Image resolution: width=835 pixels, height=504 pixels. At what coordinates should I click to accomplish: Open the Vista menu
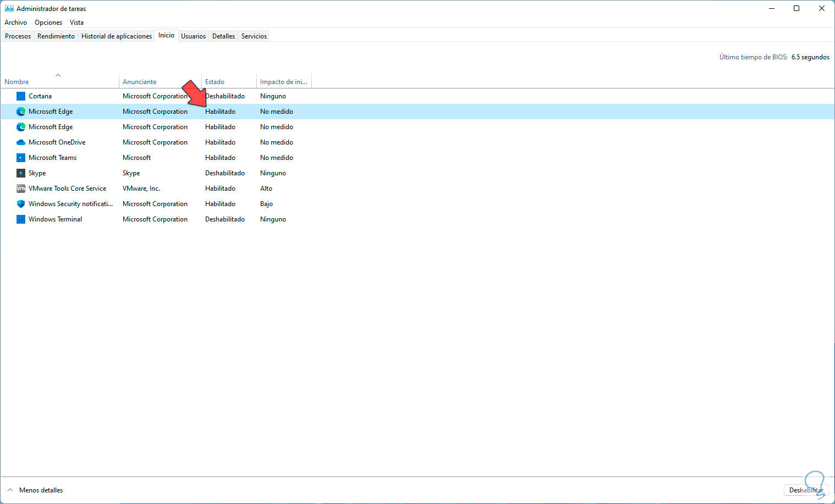(76, 23)
